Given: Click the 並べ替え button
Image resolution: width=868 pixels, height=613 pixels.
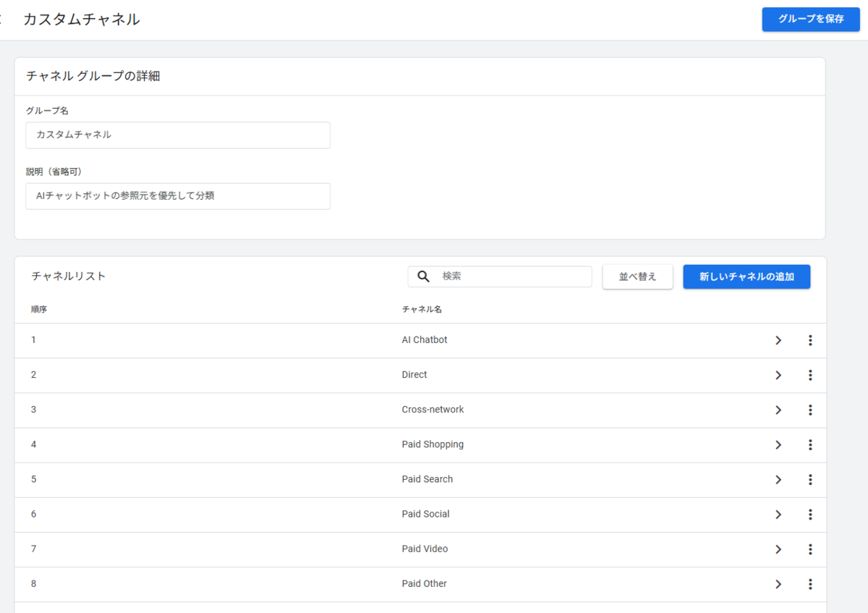Looking at the screenshot, I should 637,276.
